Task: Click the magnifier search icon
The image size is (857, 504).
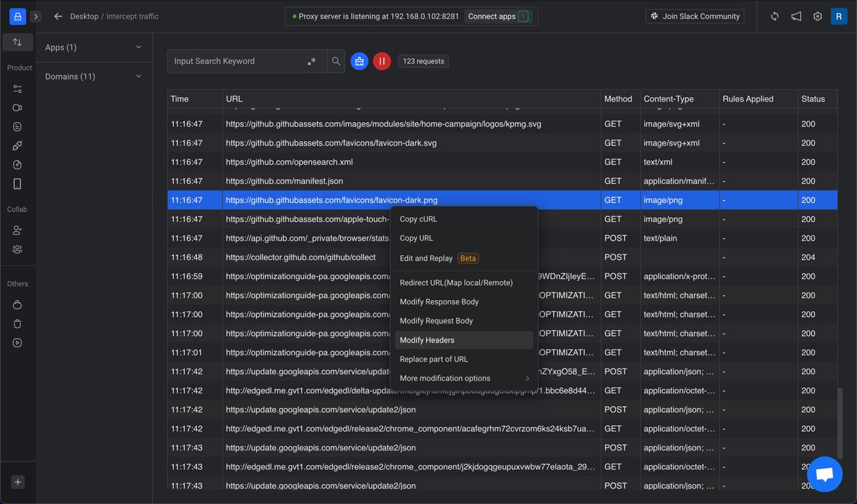Action: [336, 61]
